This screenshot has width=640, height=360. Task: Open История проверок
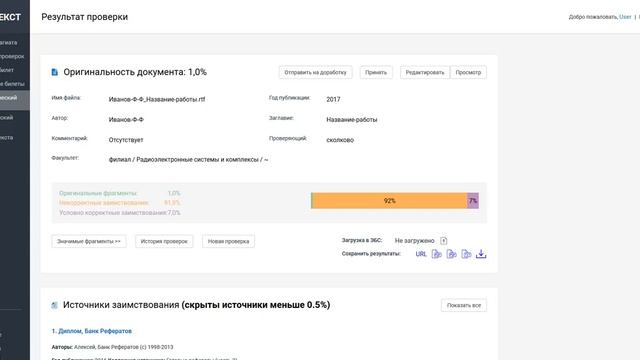tap(164, 241)
